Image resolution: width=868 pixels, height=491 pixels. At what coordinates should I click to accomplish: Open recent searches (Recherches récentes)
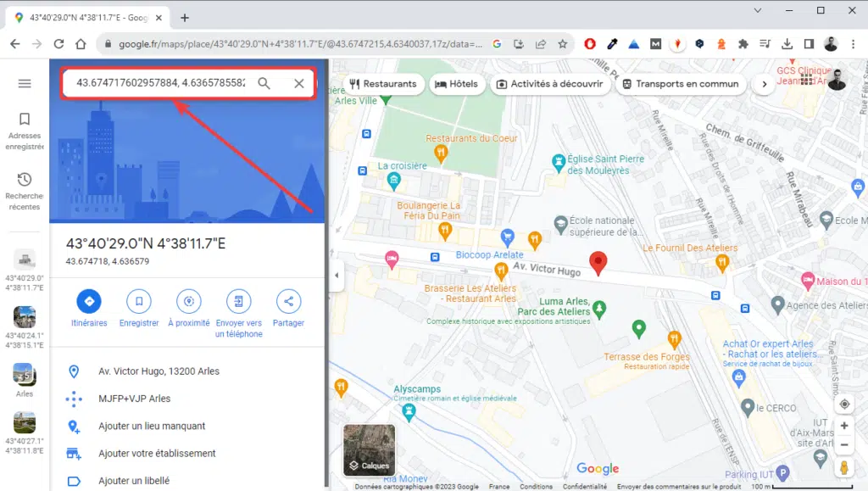pos(25,192)
